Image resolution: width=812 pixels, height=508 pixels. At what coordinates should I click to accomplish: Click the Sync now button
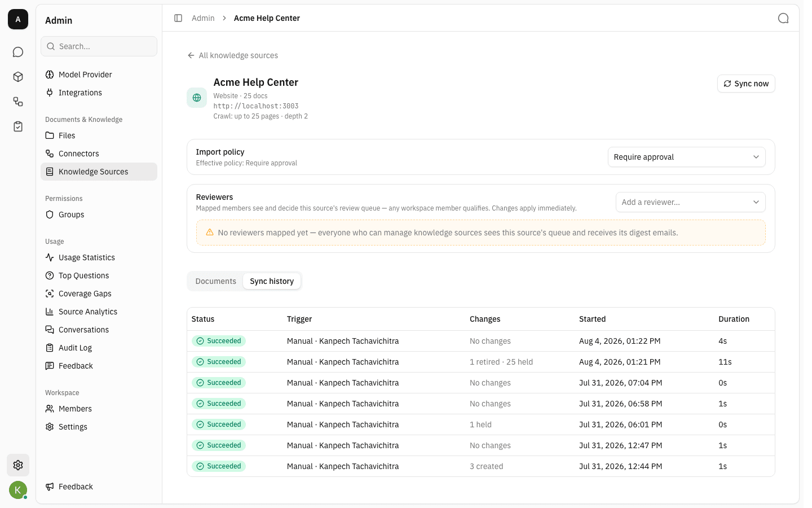tap(746, 84)
